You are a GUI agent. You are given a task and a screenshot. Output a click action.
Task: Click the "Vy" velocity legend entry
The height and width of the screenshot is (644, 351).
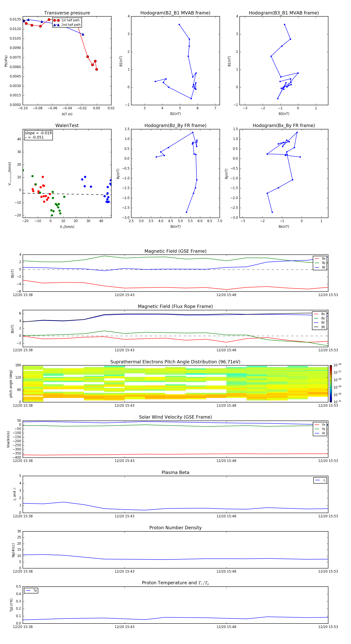click(320, 429)
